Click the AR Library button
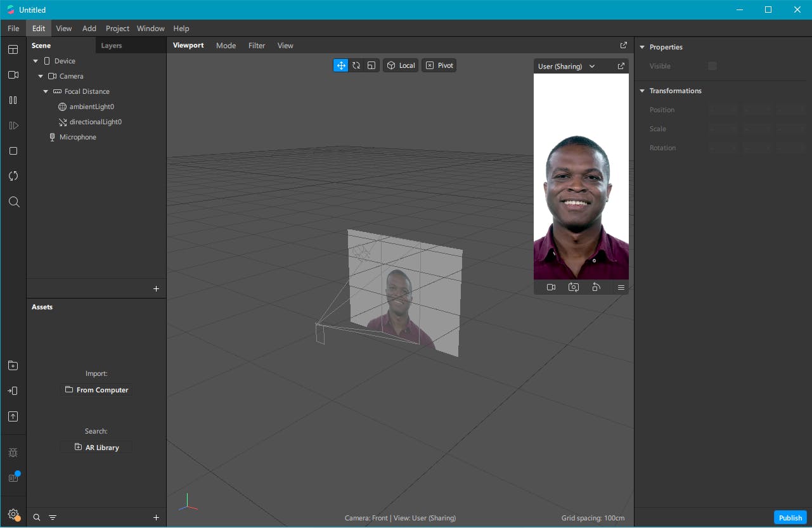The width and height of the screenshot is (812, 528). [96, 448]
